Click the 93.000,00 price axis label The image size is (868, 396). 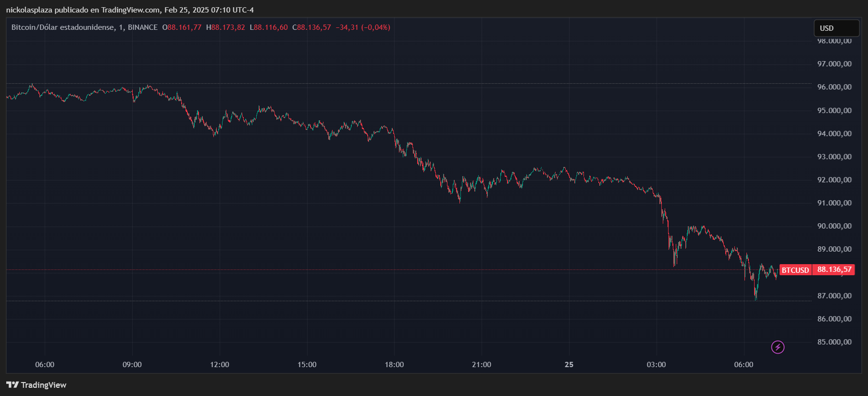(x=834, y=157)
